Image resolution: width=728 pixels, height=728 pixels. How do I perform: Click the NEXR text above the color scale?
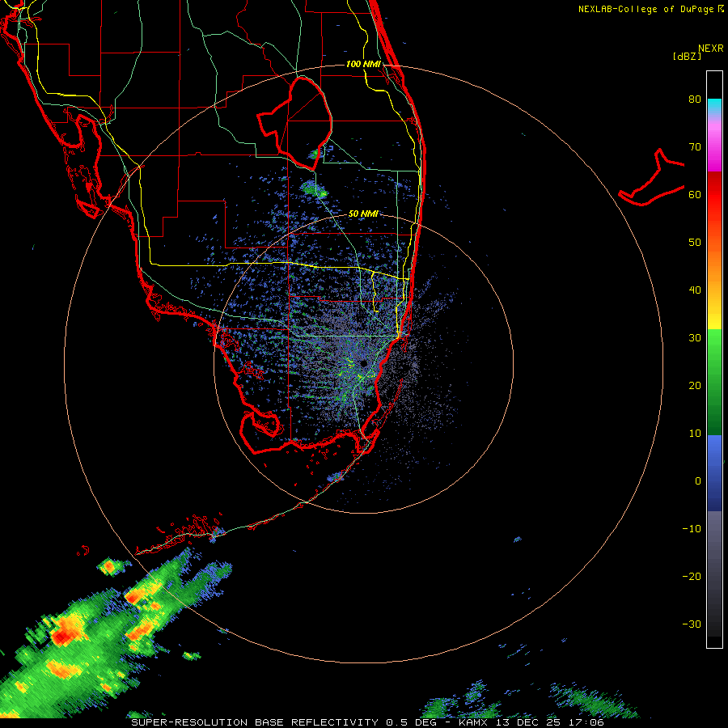point(711,49)
